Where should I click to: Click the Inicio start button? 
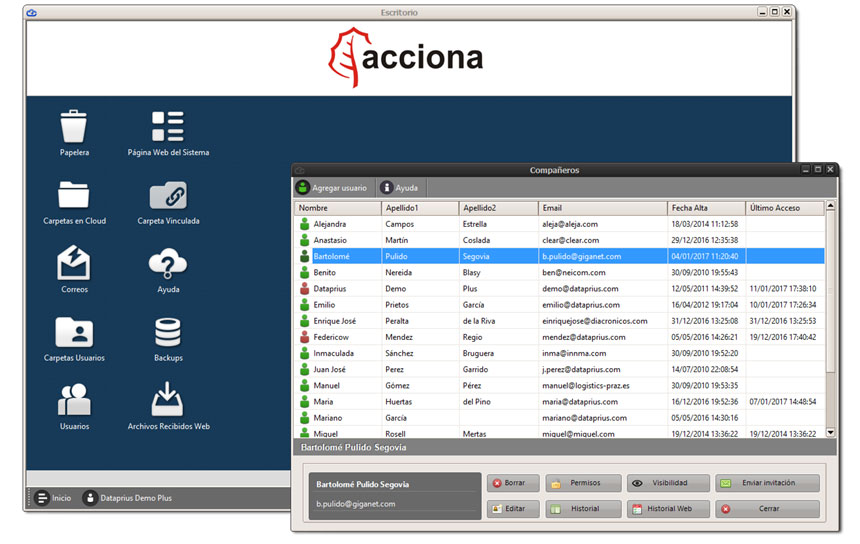[x=53, y=498]
